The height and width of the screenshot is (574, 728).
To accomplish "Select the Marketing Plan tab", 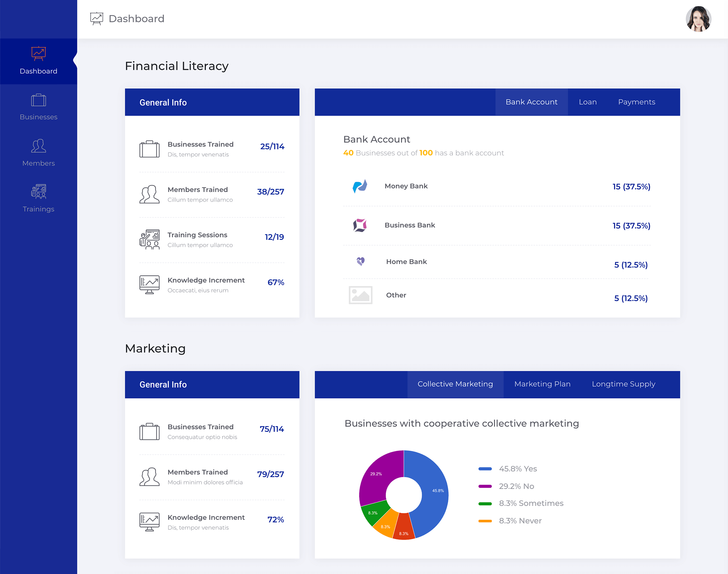I will [542, 384].
